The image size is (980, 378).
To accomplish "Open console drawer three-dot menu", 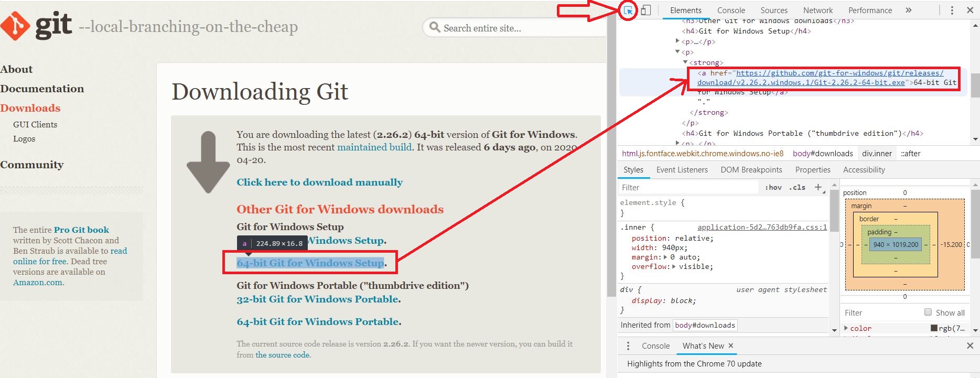I will 628,345.
